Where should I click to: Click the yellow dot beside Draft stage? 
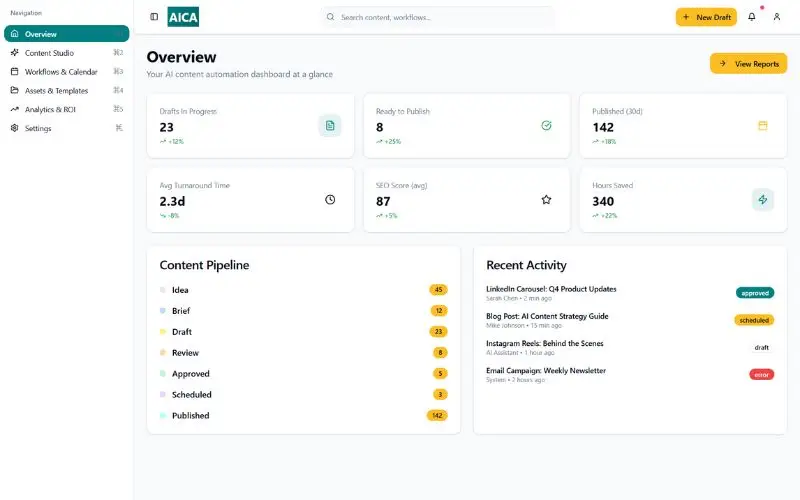tap(163, 332)
